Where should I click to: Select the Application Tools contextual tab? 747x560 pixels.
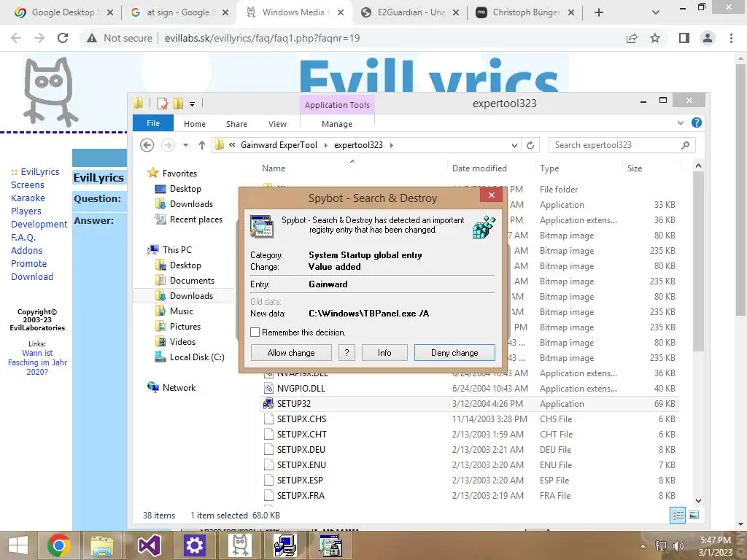[x=337, y=105]
